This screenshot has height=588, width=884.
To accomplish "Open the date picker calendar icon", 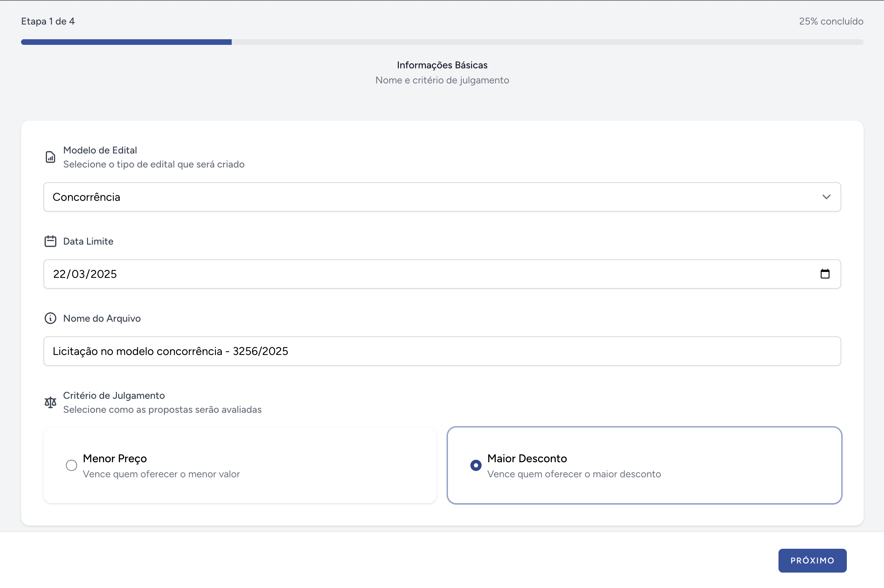I will click(x=825, y=274).
